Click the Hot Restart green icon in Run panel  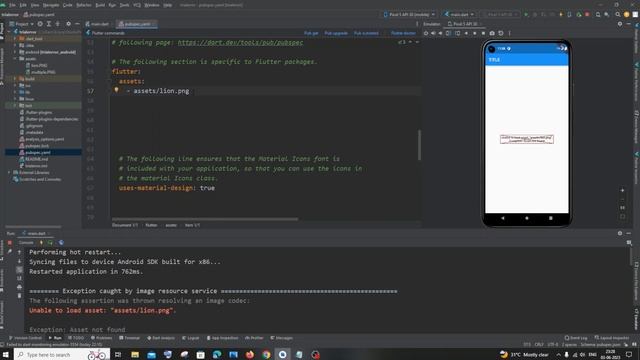click(50, 242)
